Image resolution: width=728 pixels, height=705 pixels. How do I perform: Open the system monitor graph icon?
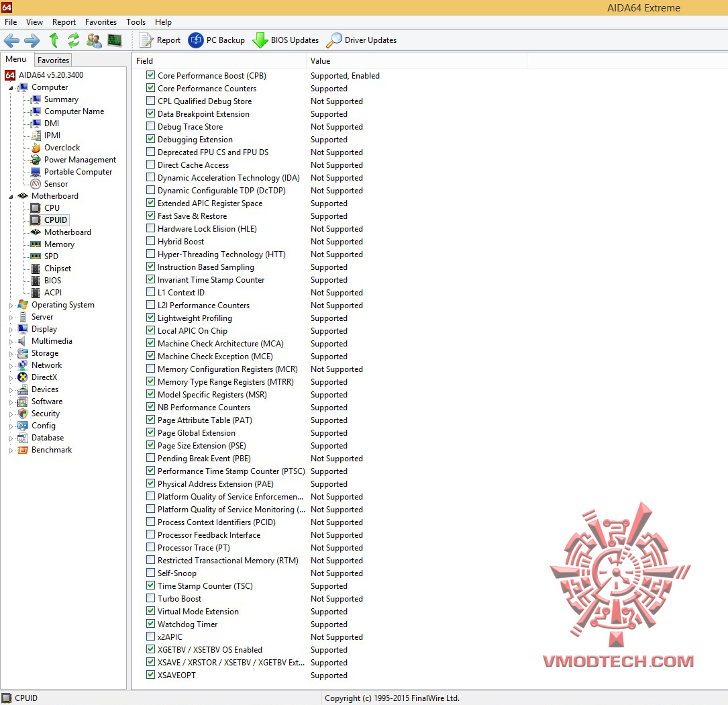tap(115, 40)
